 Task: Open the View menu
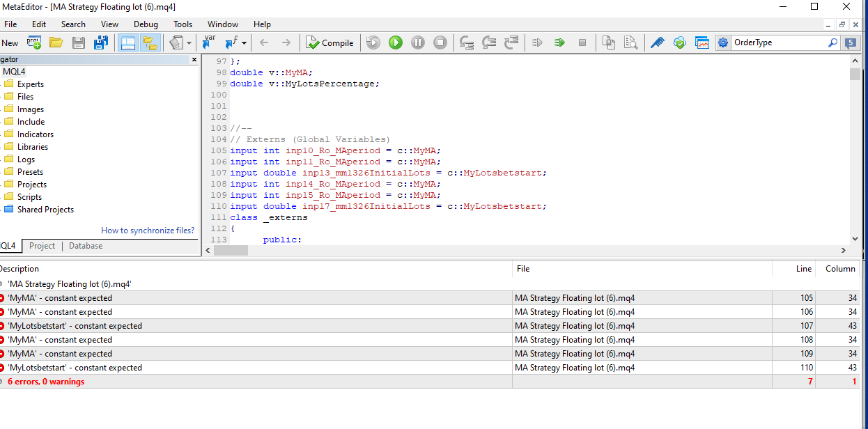[109, 24]
